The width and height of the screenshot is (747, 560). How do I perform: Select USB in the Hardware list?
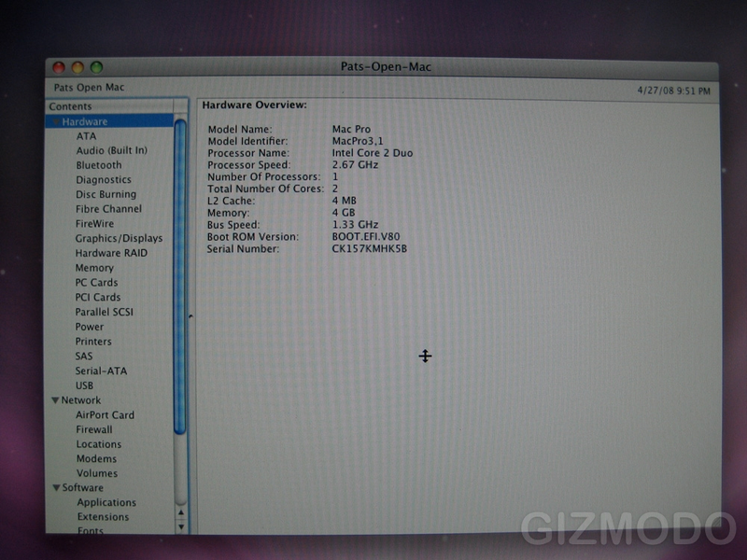tap(84, 385)
